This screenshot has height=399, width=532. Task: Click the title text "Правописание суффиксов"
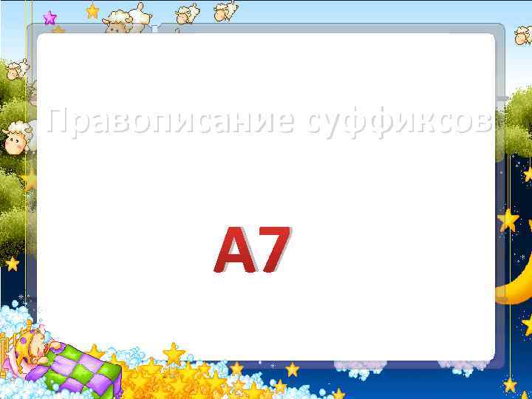pos(270,122)
